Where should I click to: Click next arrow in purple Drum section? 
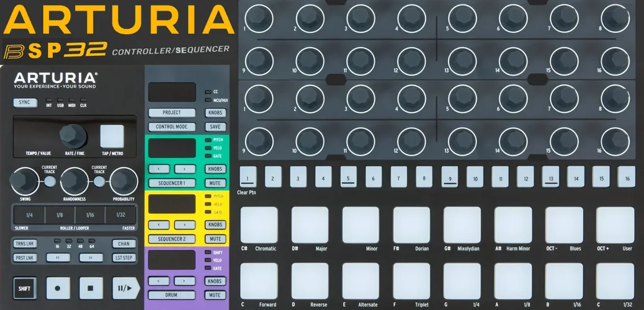point(185,281)
